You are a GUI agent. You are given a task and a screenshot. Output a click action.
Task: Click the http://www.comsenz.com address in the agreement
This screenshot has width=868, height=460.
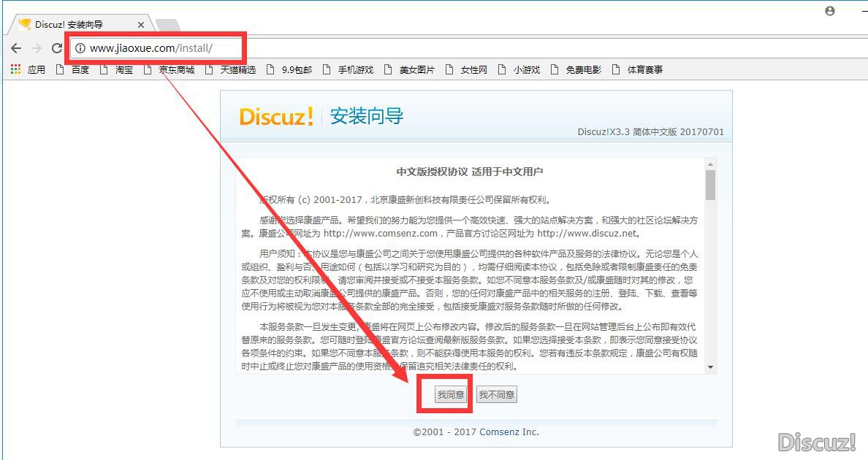[x=381, y=234]
